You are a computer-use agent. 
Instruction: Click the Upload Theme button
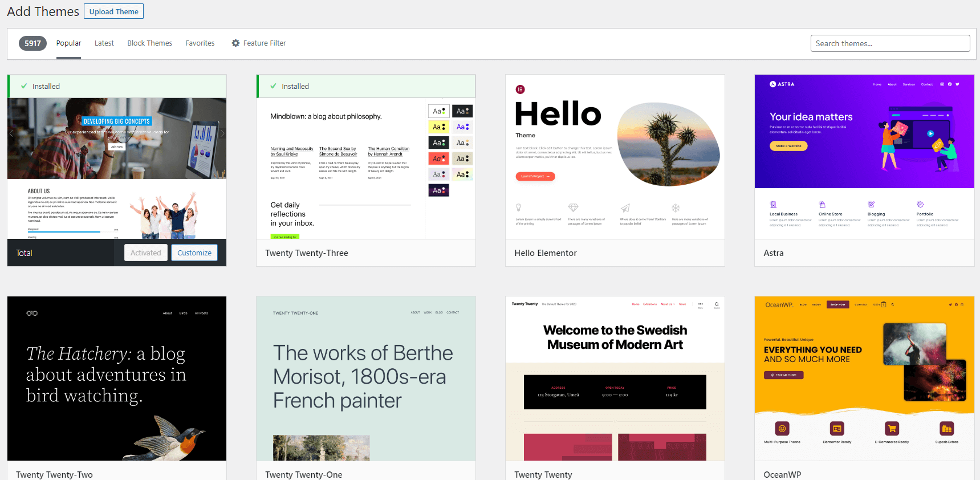113,11
